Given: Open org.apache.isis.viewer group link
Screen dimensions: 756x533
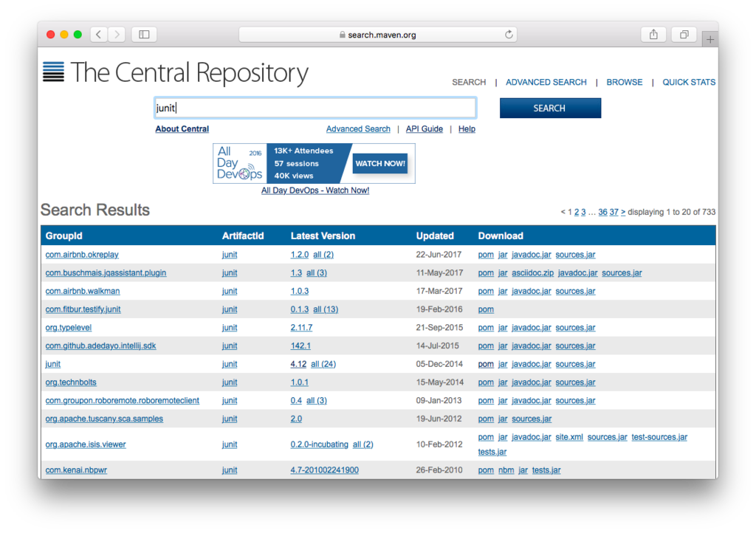Looking at the screenshot, I should click(86, 444).
